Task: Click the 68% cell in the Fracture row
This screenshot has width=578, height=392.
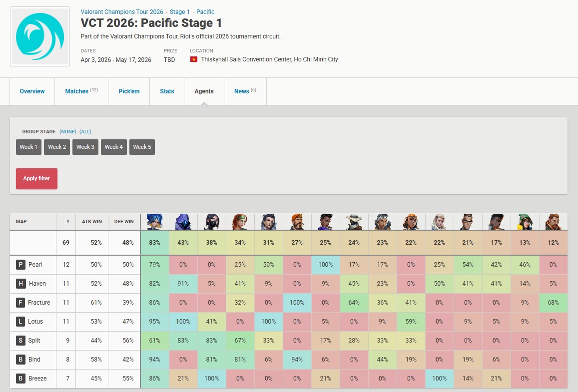Action: coord(554,303)
